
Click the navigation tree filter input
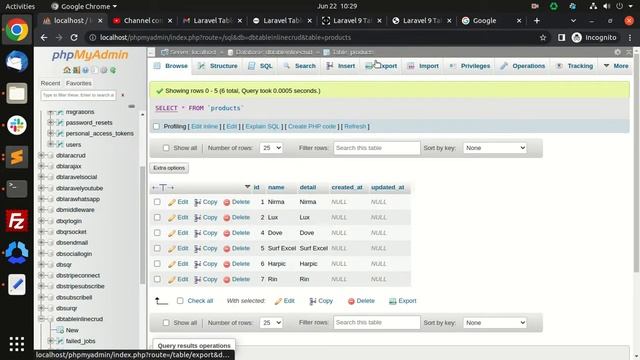pyautogui.click(x=78, y=95)
